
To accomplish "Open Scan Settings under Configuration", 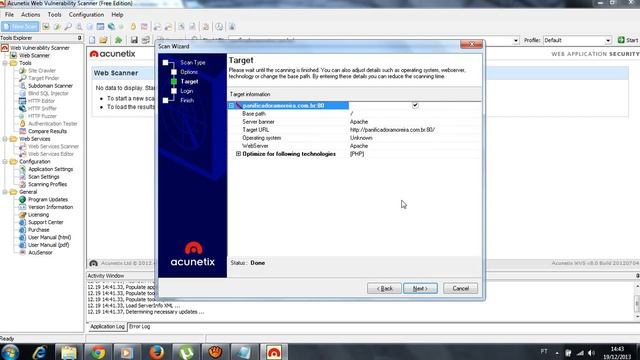I will coord(43,177).
